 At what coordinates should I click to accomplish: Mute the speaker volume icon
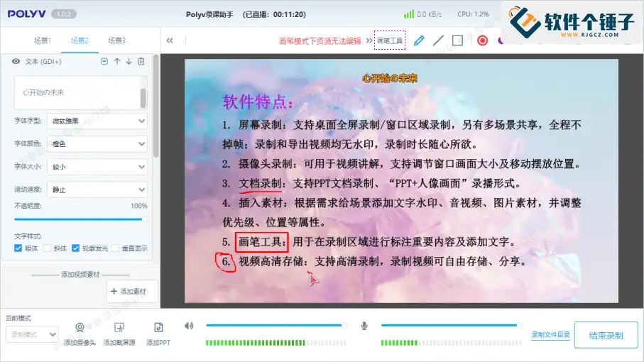coord(189,326)
